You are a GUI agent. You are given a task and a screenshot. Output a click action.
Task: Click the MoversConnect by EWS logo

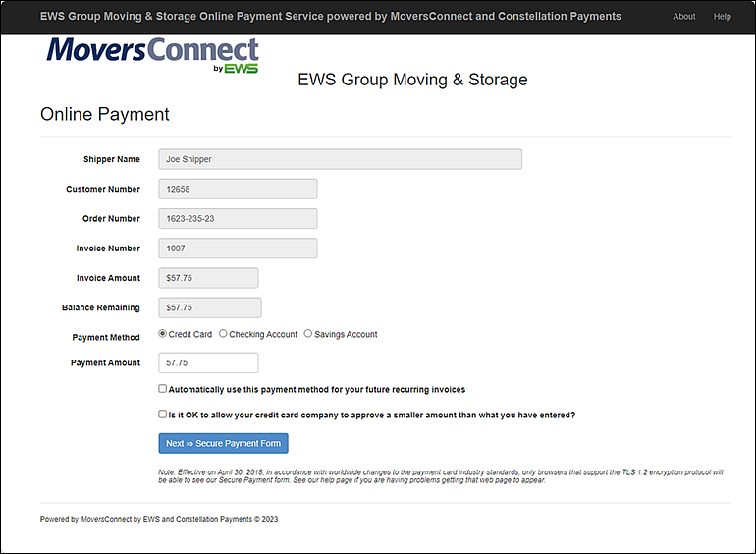(152, 55)
